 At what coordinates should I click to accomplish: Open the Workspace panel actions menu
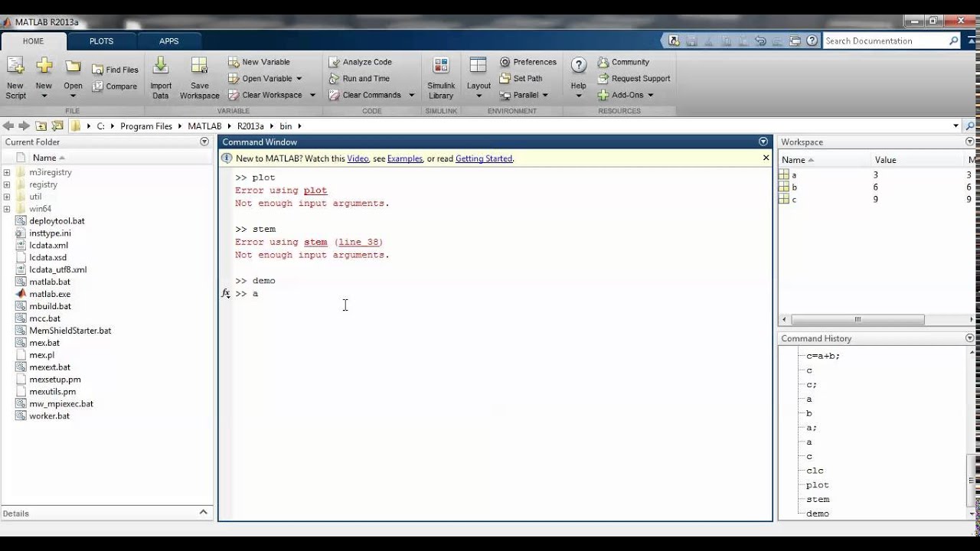coord(970,142)
